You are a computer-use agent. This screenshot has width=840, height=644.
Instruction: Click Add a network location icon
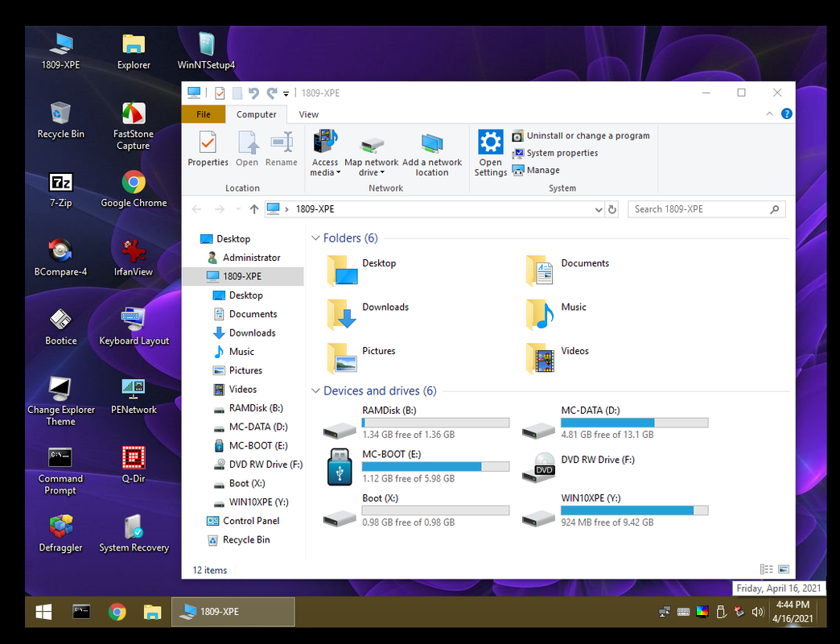(x=432, y=143)
